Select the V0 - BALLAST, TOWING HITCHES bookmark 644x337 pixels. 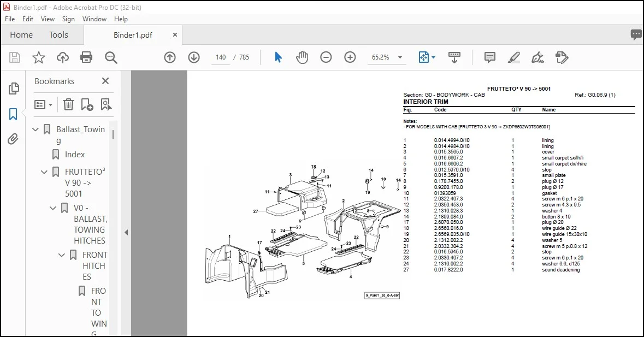[x=90, y=224]
